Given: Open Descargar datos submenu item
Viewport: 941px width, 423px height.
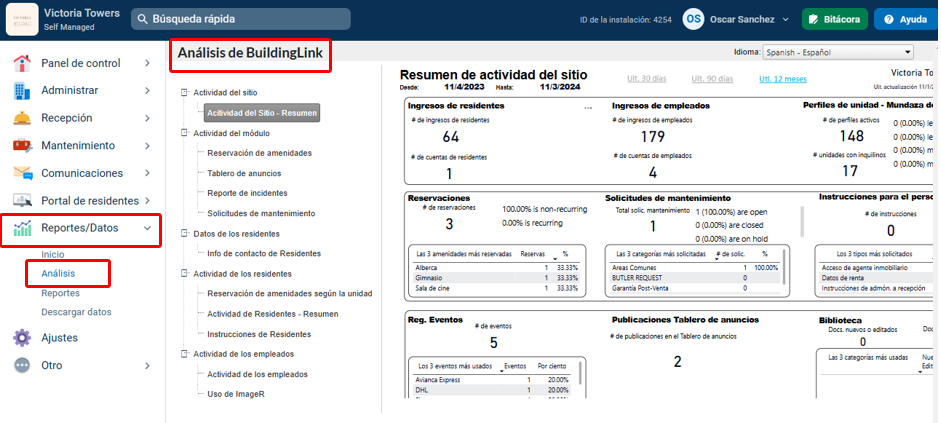Looking at the screenshot, I should 76,312.
